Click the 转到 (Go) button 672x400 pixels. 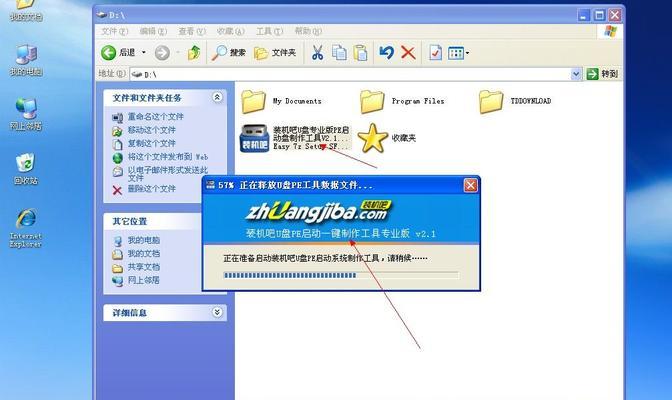[x=603, y=74]
